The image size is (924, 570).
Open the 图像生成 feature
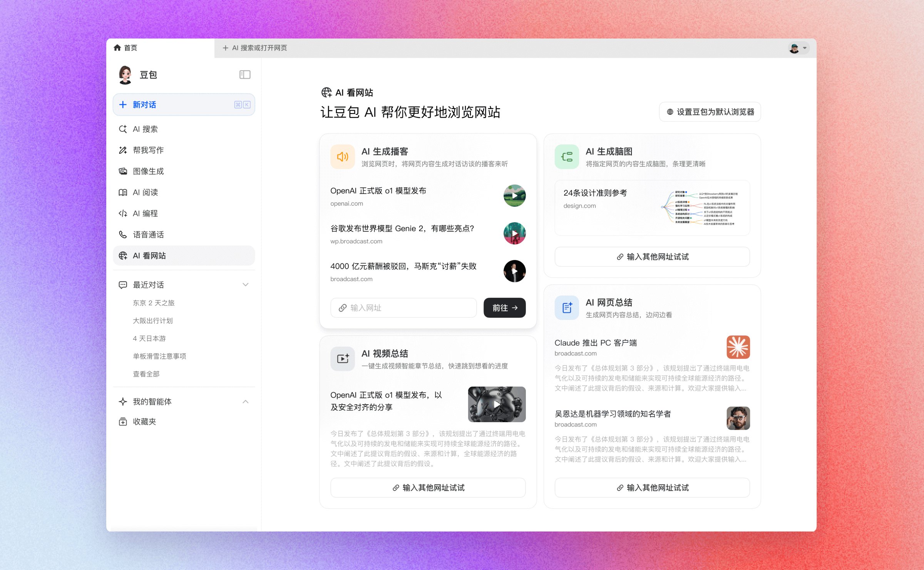(148, 171)
